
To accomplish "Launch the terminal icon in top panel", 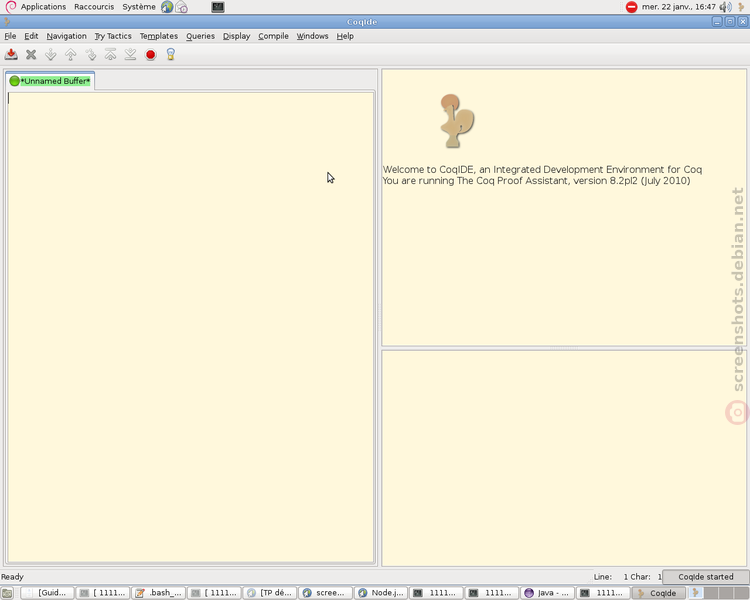I will 218,7.
